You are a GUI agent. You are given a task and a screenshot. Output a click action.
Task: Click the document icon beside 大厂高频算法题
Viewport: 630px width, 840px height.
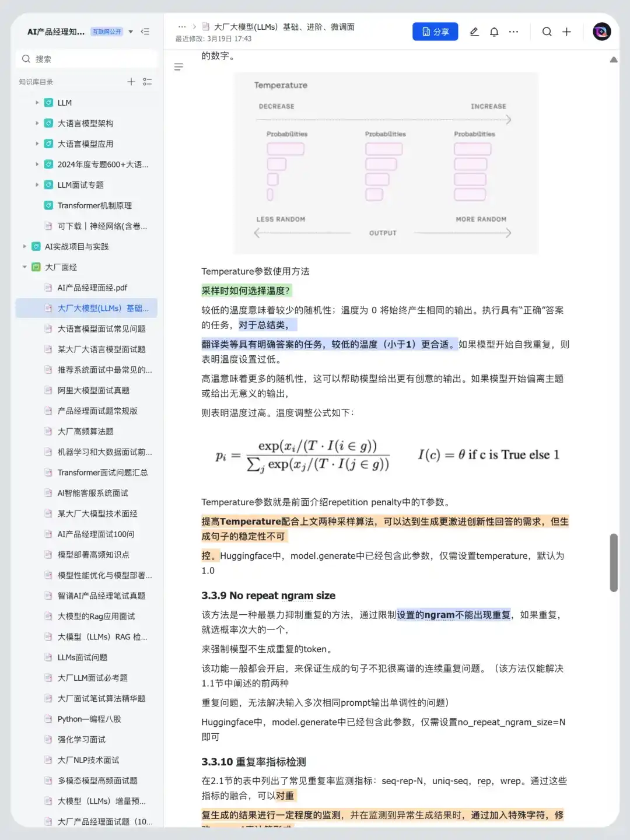point(48,432)
